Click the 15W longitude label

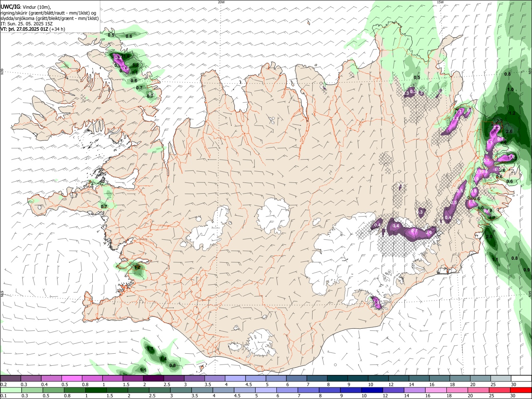point(440,2)
